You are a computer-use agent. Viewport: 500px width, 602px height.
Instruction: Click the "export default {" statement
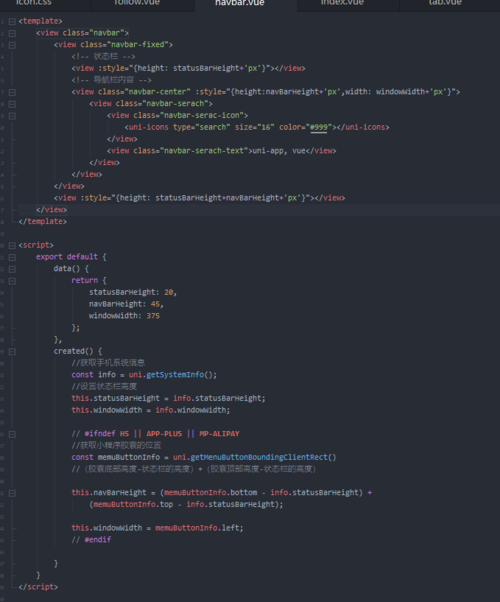click(x=71, y=257)
